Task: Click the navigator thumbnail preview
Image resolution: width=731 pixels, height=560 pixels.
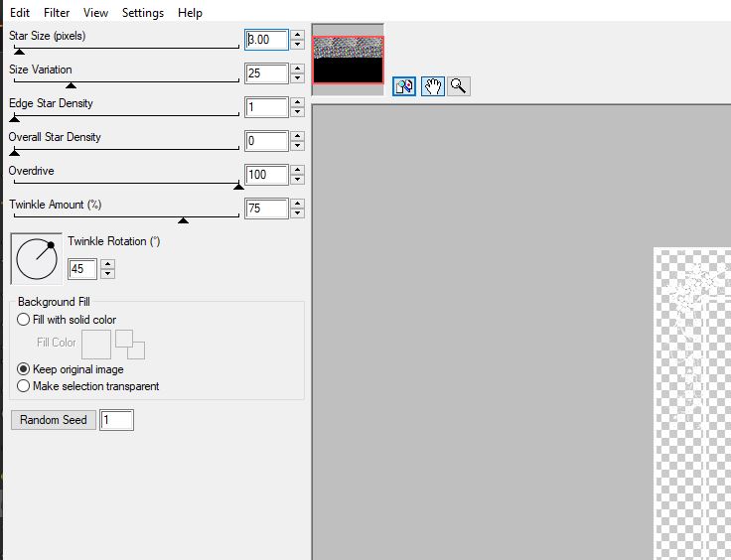Action: pos(348,60)
